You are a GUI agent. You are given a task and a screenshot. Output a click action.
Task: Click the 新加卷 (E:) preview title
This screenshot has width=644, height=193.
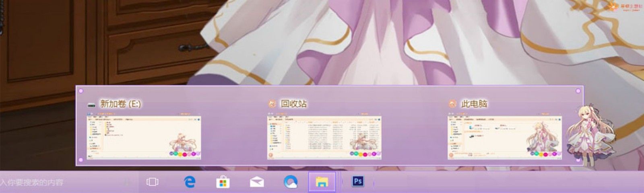tap(120, 104)
